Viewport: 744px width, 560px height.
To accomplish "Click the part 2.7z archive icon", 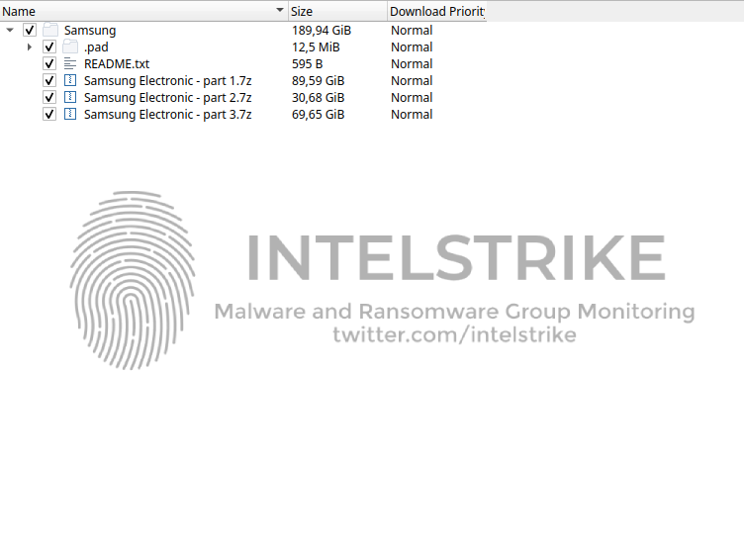I will [x=70, y=97].
